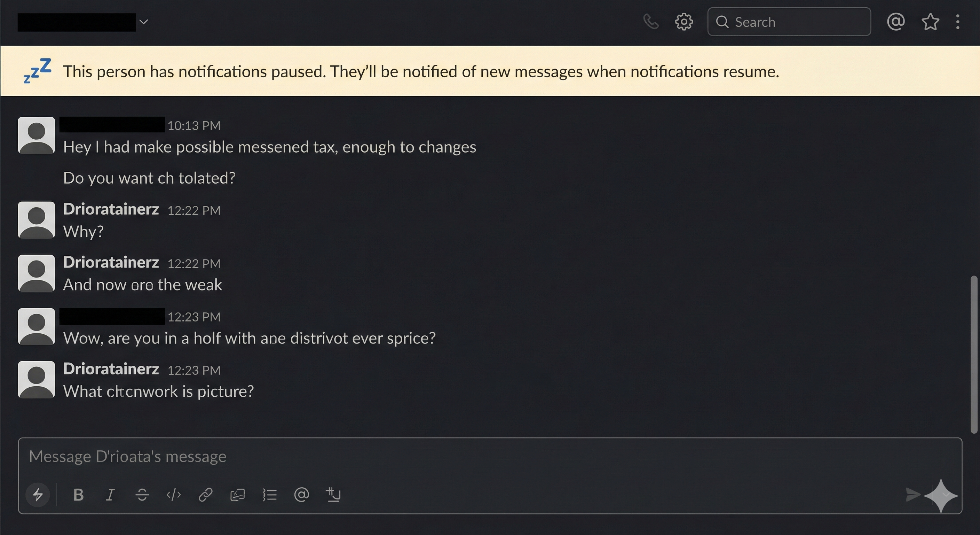The width and height of the screenshot is (980, 535).
Task: Mention someone using composer @ icon
Action: tap(301, 495)
